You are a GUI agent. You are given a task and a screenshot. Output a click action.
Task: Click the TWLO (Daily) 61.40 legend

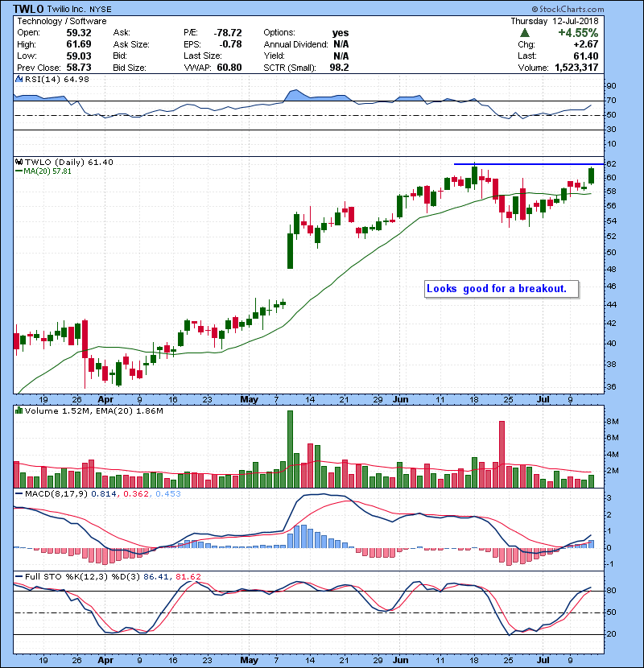(69, 163)
